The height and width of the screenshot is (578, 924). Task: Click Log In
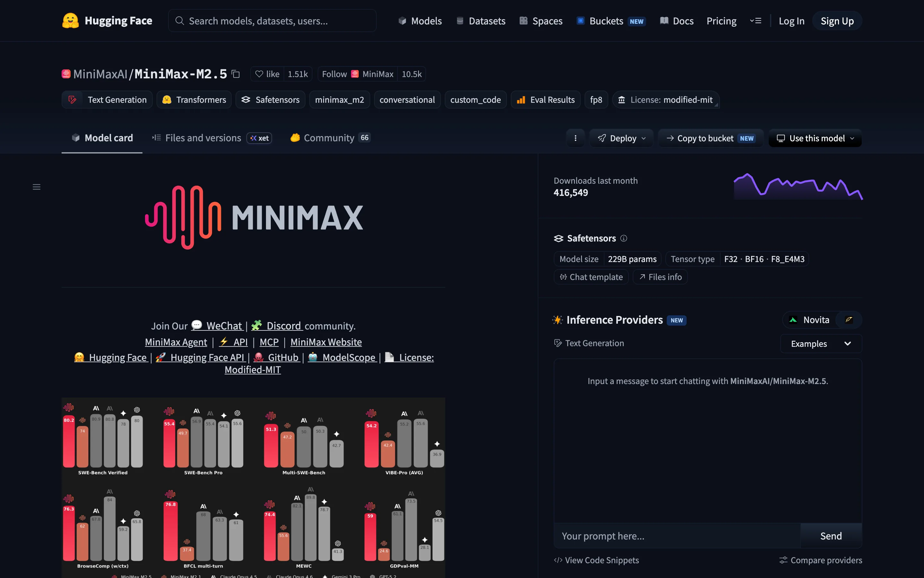(791, 21)
